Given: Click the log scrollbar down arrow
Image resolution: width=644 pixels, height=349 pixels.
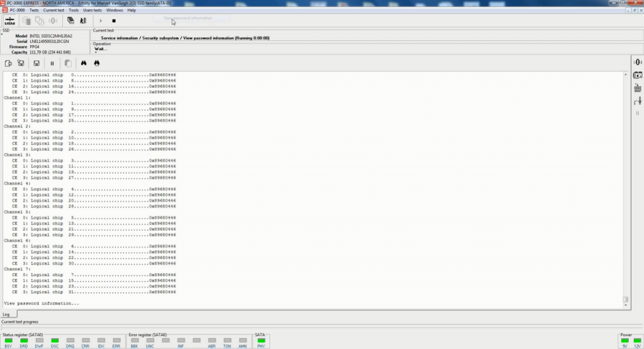Looking at the screenshot, I should [626, 306].
